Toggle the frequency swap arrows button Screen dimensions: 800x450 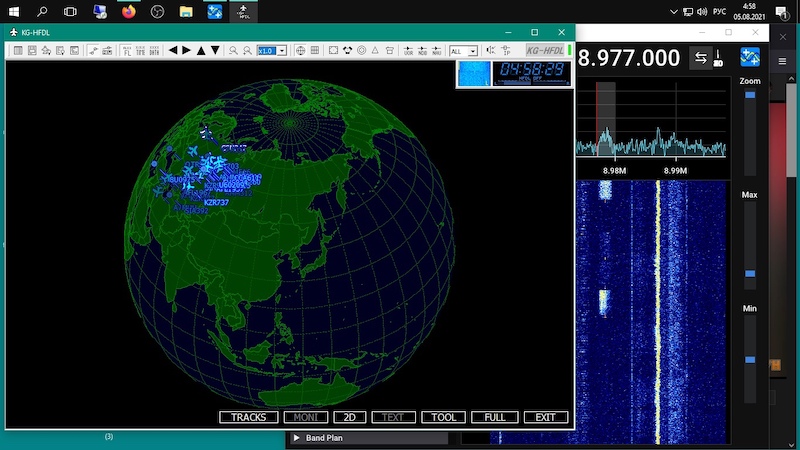700,58
